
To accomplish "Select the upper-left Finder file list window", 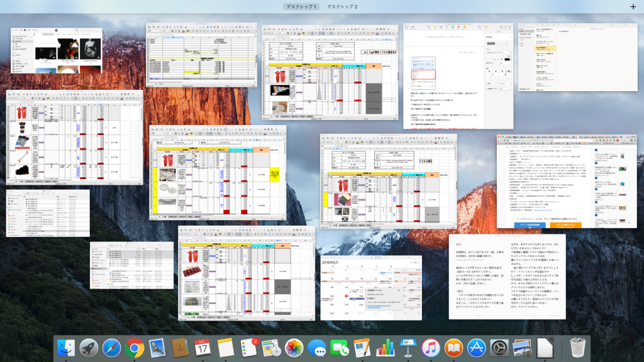I will click(48, 212).
